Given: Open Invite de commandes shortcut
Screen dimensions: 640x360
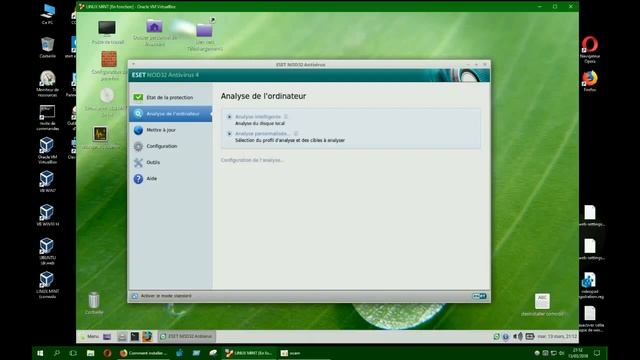Looking at the screenshot, I should pos(48,118).
